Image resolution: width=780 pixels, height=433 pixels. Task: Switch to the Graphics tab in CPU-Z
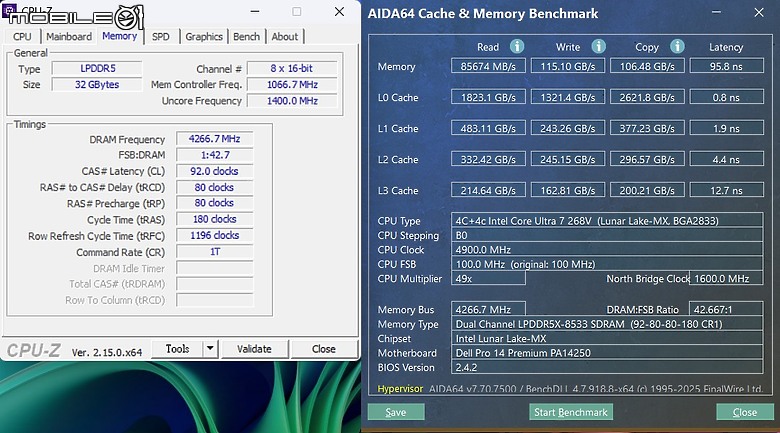[x=204, y=36]
